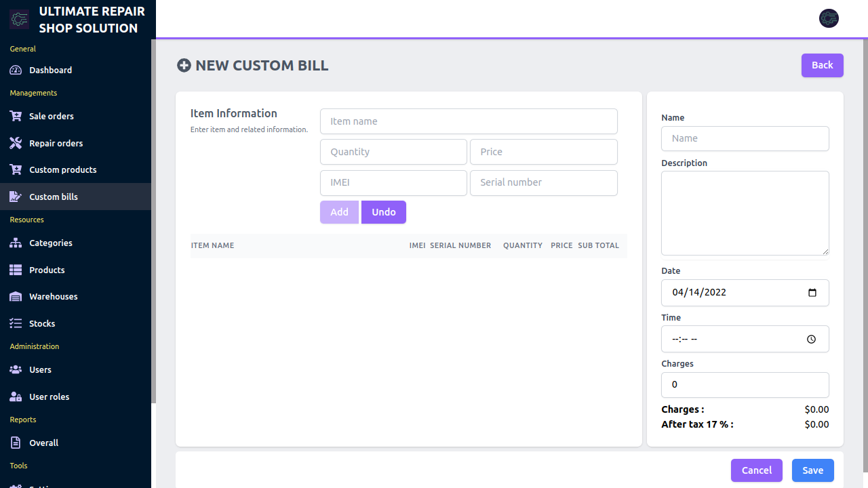Click the User roles lock icon
868x488 pixels.
tap(16, 397)
